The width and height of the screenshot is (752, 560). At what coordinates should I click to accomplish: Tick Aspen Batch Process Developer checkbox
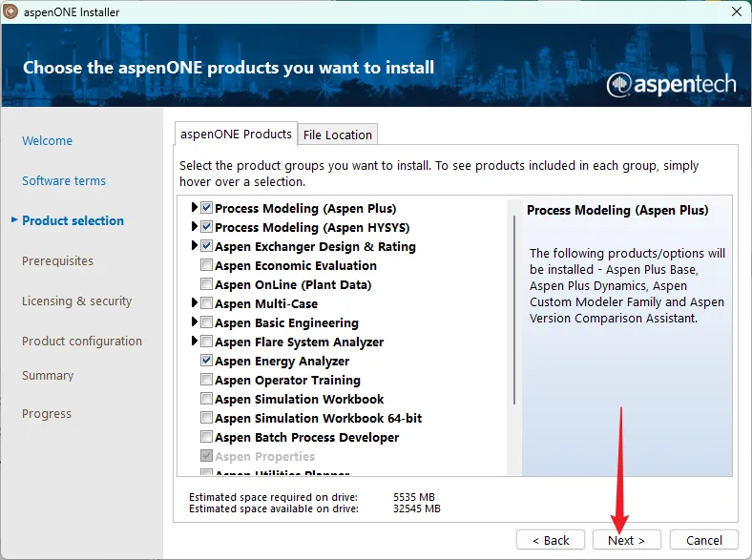[x=206, y=437]
